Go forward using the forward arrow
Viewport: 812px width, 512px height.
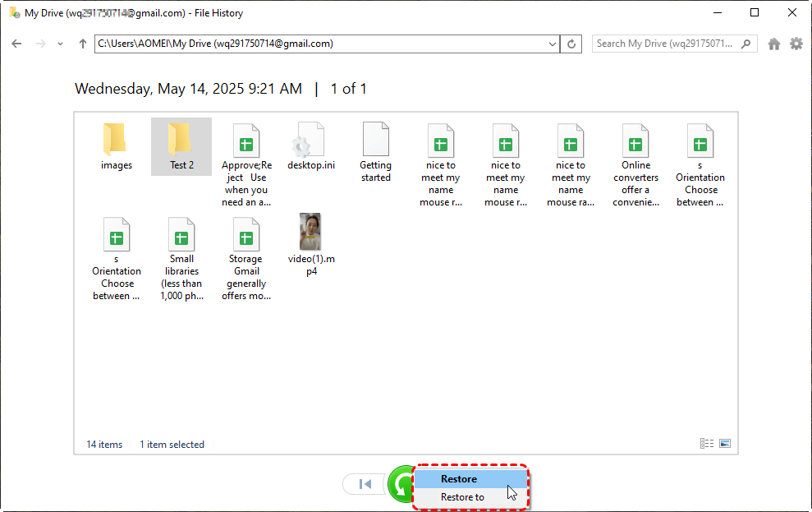(x=40, y=44)
